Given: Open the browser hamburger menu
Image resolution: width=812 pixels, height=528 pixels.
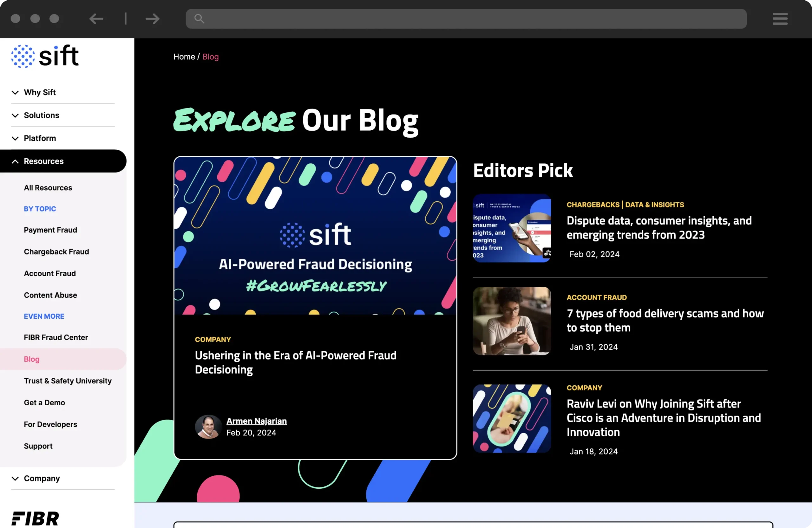Looking at the screenshot, I should point(780,19).
